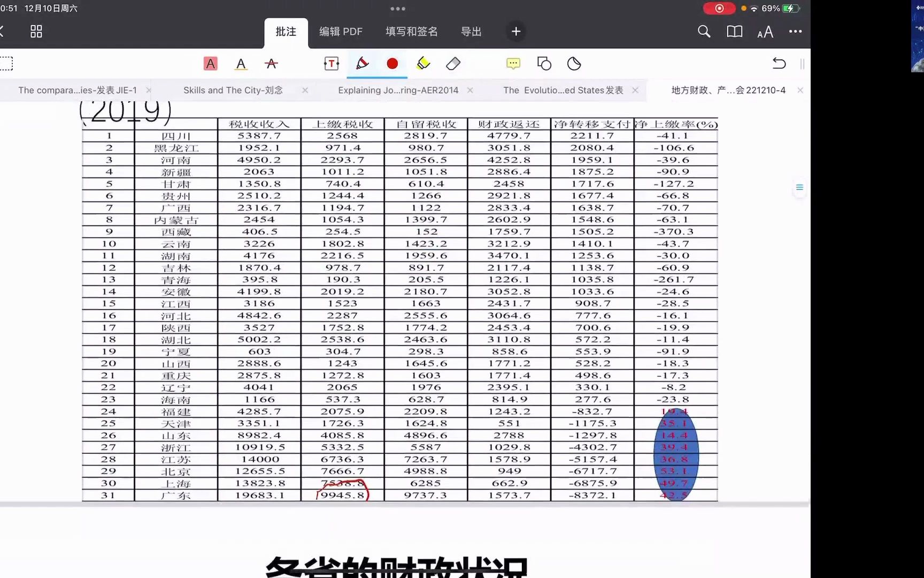Tap the 净转移支付 column header

(x=592, y=124)
